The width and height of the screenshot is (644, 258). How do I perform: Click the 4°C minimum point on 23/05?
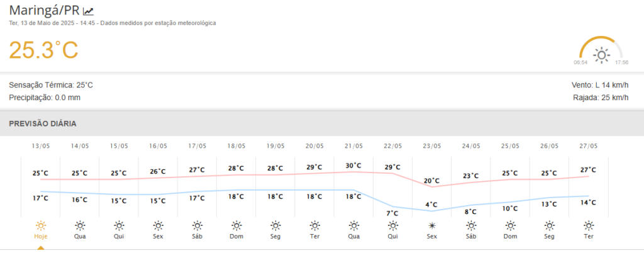431,205
